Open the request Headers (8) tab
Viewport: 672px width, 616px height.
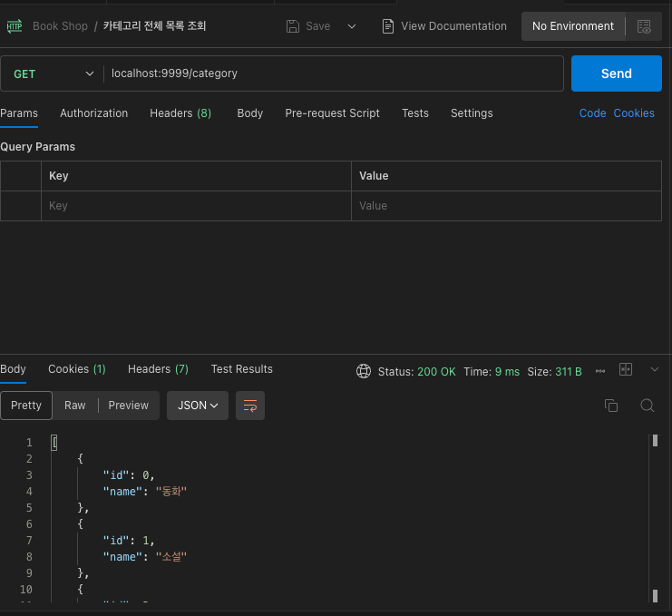180,113
